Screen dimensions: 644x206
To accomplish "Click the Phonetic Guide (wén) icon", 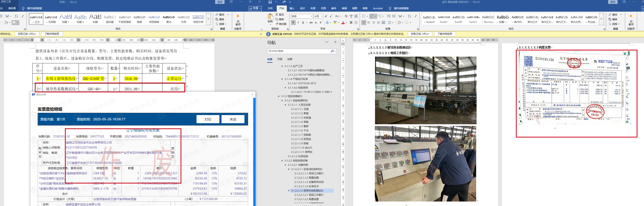I will point(351,16).
